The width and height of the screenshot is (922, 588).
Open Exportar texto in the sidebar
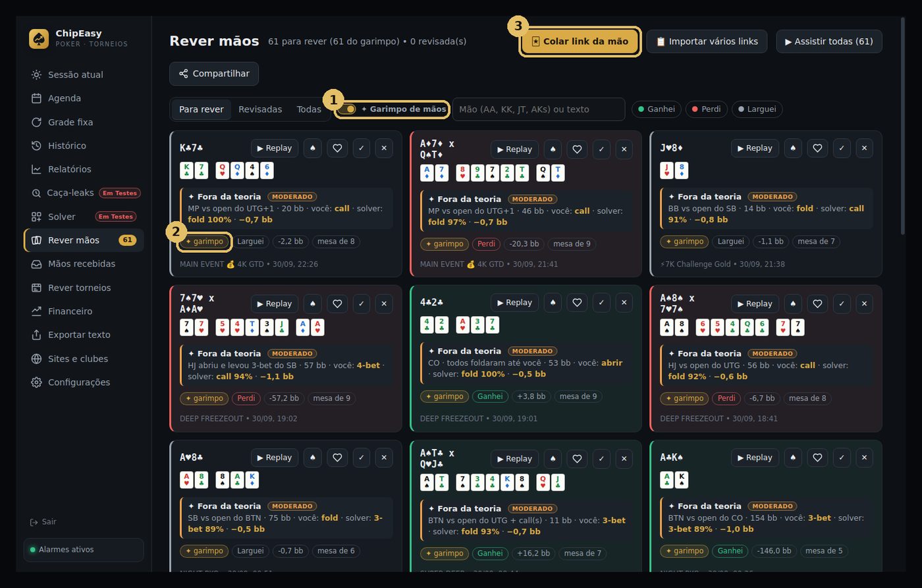pos(84,334)
